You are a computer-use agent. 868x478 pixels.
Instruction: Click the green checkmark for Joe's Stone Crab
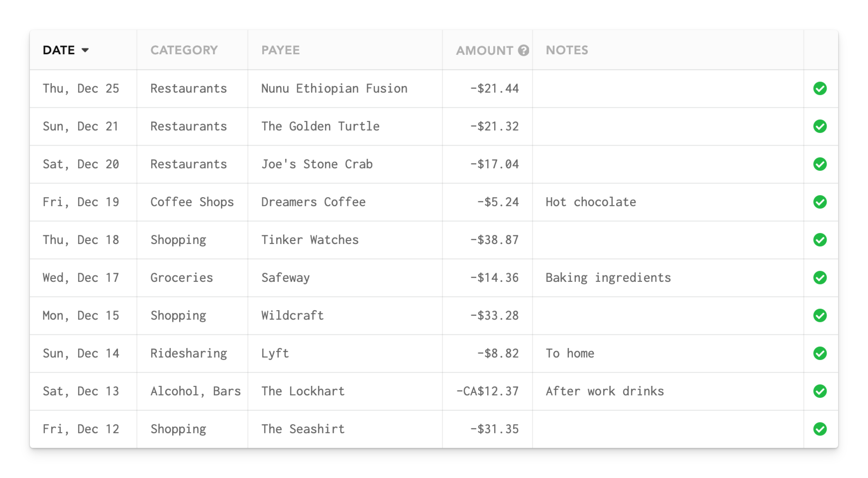click(x=819, y=164)
